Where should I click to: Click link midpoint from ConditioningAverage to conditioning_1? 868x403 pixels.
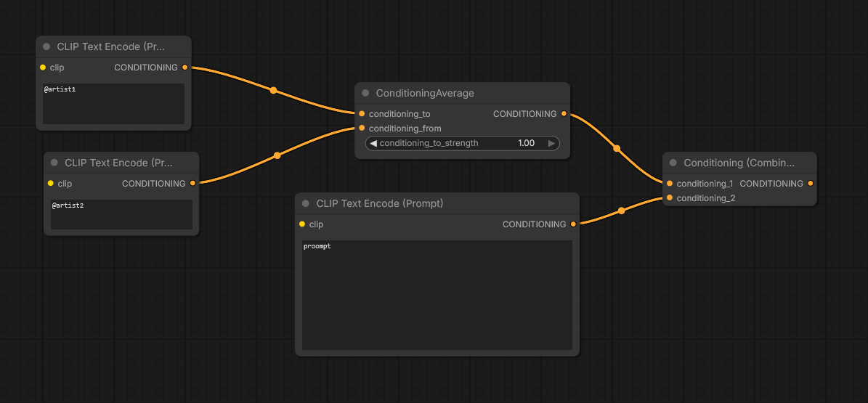pos(617,148)
